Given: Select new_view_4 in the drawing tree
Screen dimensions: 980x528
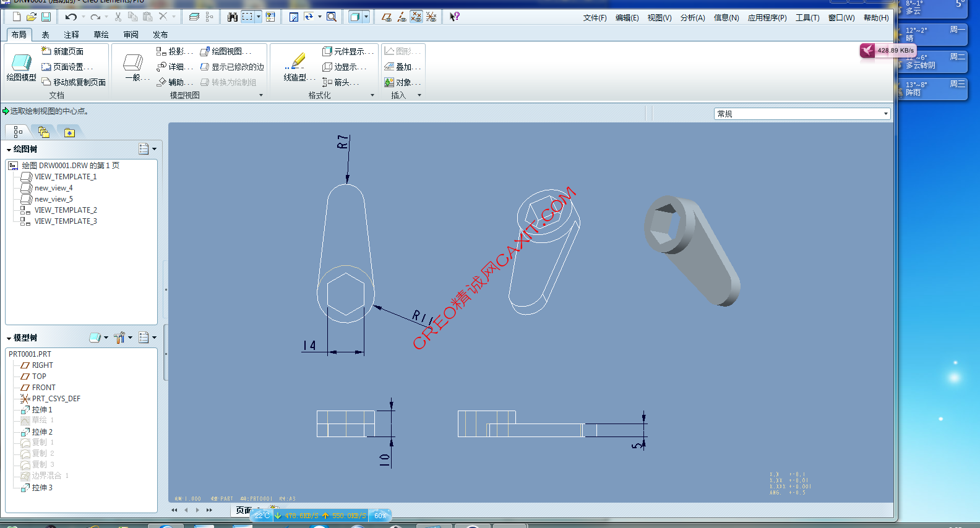Looking at the screenshot, I should point(53,188).
